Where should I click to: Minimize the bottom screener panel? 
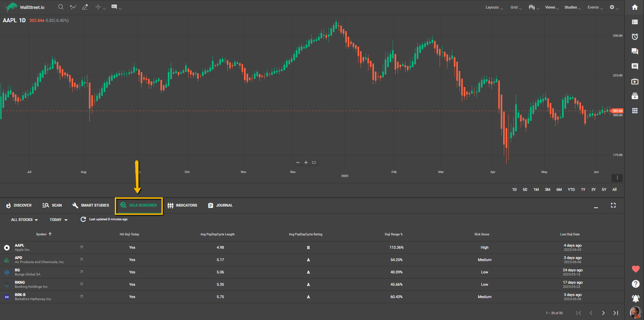click(x=596, y=207)
